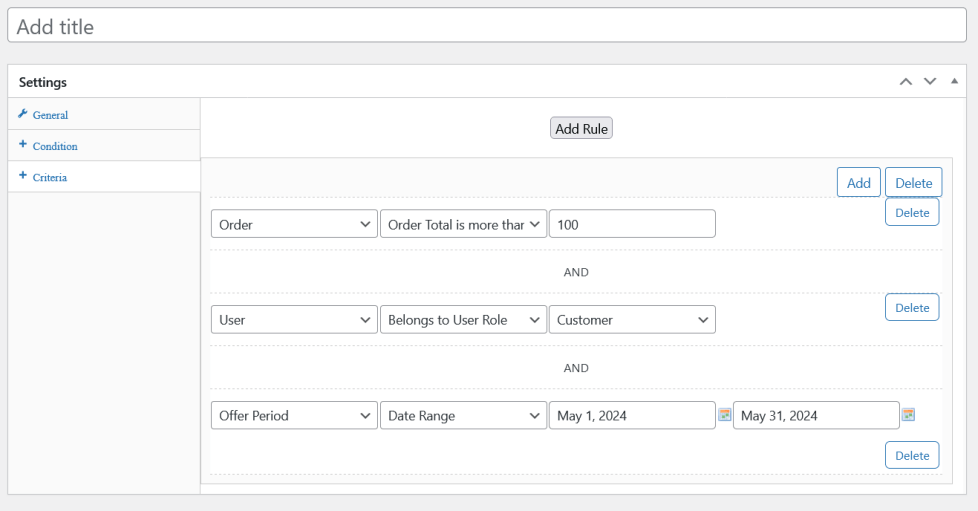978x511 pixels.
Task: Select the Criteria tab
Action: [x=50, y=177]
